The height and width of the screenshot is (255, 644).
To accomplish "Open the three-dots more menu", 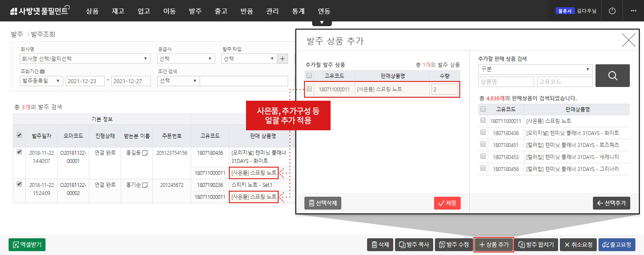I will tap(633, 11).
